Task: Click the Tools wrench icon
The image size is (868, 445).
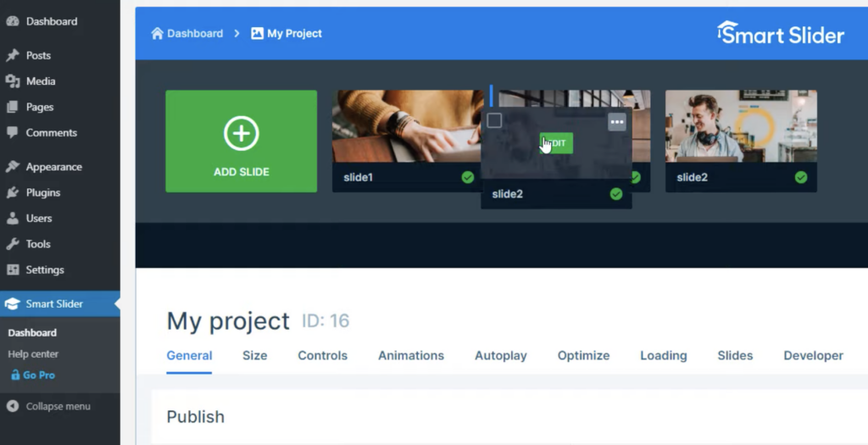Action: [x=12, y=244]
